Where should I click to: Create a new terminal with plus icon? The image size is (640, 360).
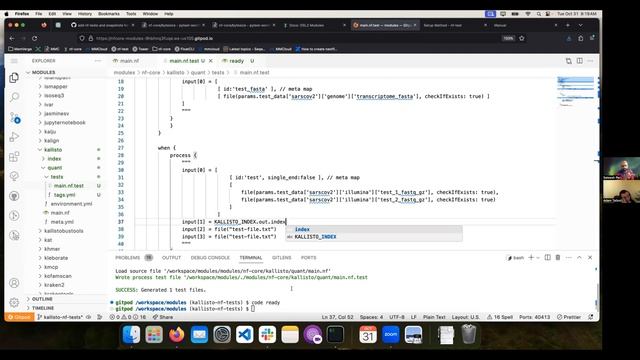point(531,258)
